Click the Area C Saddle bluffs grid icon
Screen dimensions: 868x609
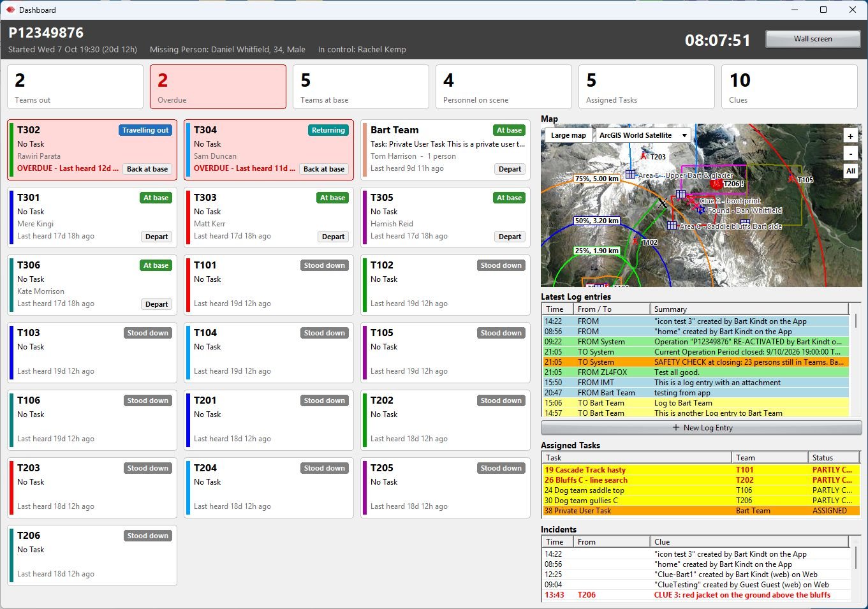[x=672, y=225]
